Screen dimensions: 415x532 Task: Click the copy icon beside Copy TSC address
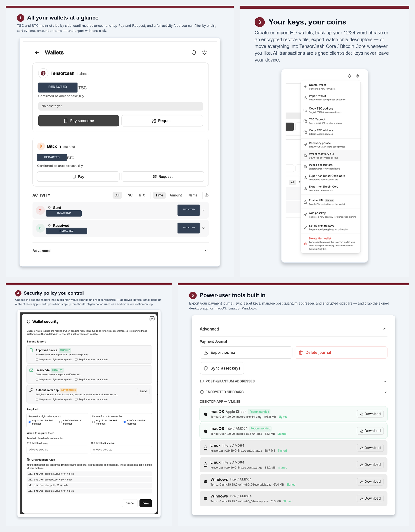pyautogui.click(x=305, y=110)
